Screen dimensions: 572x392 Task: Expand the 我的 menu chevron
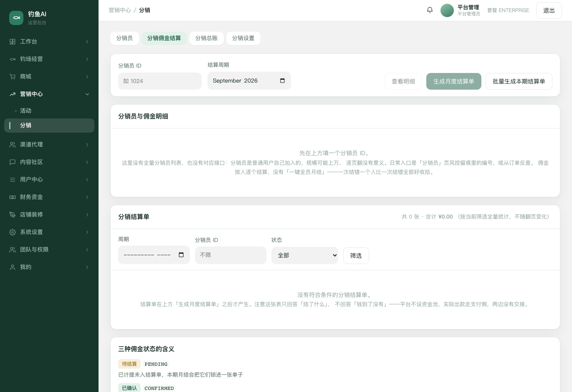coord(87,267)
